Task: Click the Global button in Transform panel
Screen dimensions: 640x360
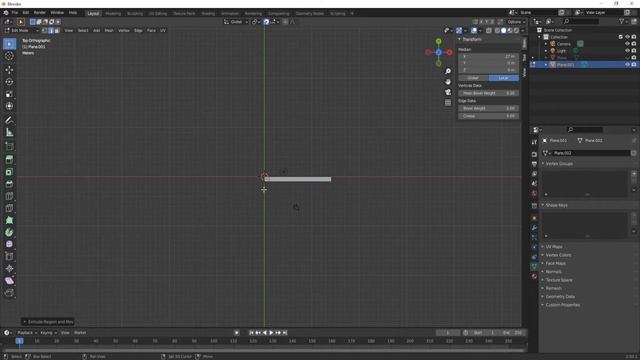Action: click(x=473, y=78)
